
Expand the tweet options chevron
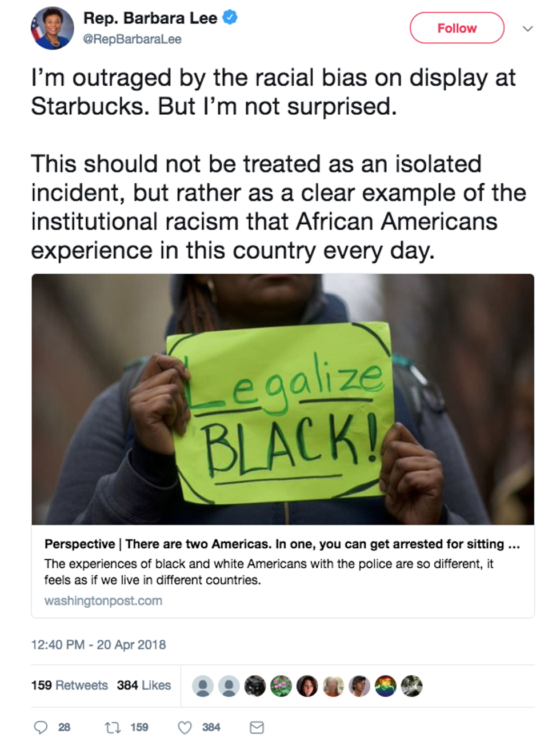(527, 29)
